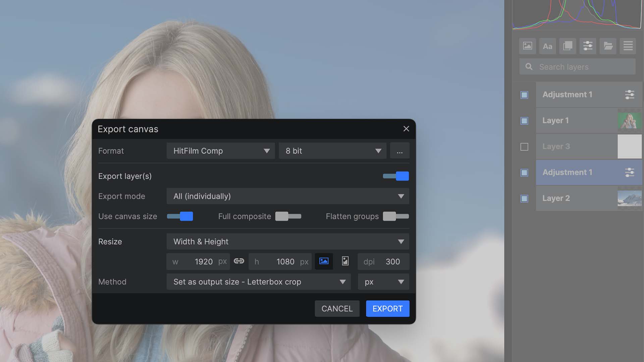This screenshot has height=362, width=644.
Task: Enable the Full composite switch
Action: pos(288,216)
